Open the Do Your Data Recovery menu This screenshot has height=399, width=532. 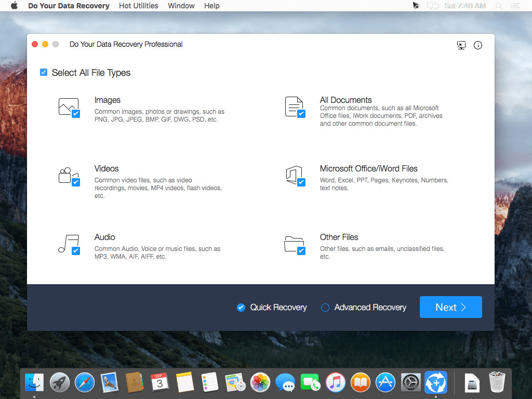[69, 6]
